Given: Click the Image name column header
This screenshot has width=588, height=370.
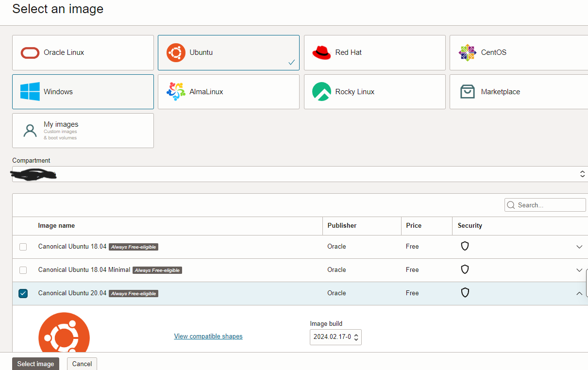Looking at the screenshot, I should [56, 225].
